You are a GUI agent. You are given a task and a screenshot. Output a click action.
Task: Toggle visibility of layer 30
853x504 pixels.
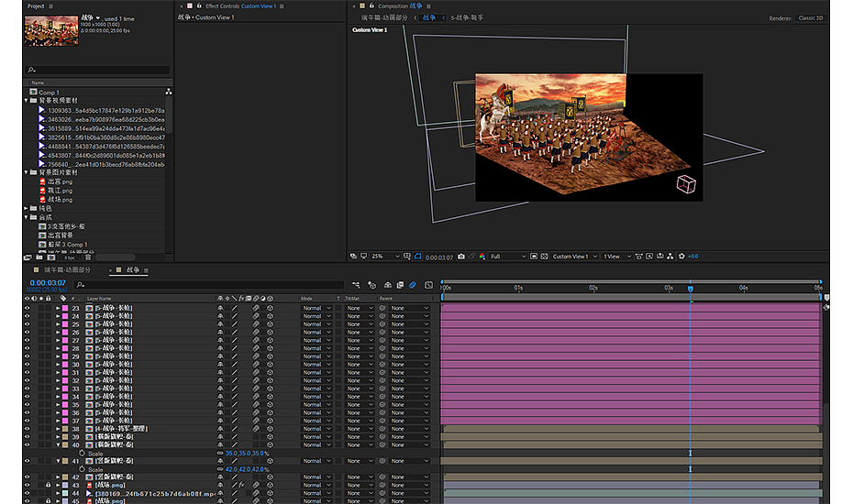click(x=27, y=364)
